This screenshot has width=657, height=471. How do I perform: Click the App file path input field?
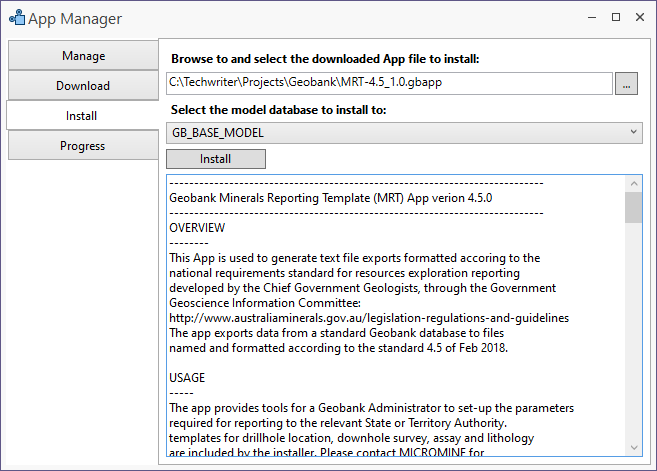point(389,83)
